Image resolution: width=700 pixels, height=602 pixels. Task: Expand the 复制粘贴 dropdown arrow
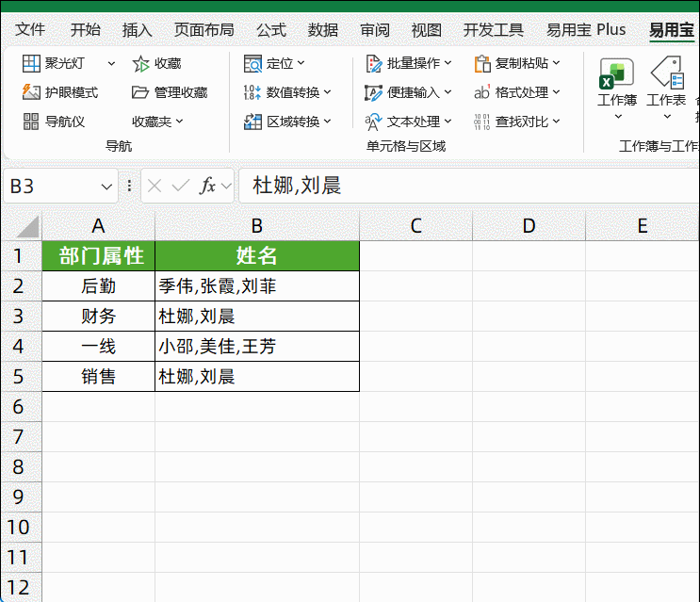point(556,63)
